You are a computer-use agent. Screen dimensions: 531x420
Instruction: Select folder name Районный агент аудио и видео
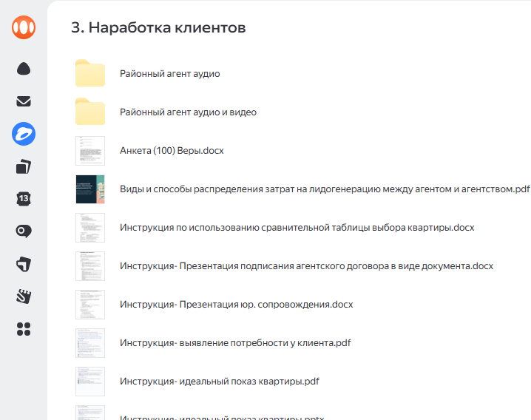[188, 112]
